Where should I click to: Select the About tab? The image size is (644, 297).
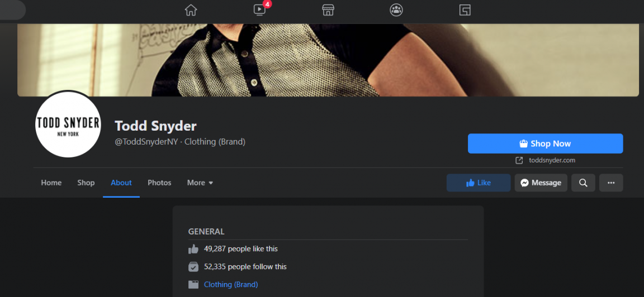pos(121,183)
